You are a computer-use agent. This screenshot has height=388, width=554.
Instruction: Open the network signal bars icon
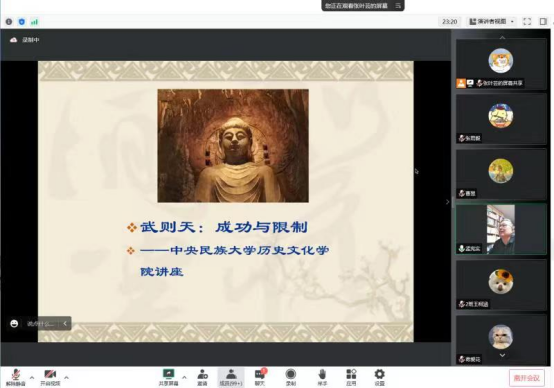point(34,22)
